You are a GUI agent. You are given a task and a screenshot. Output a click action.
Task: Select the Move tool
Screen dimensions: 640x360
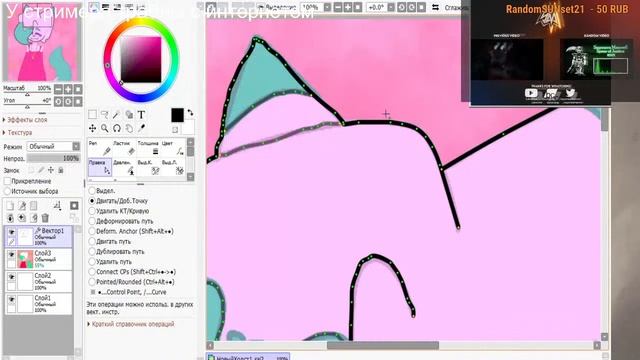tap(93, 129)
